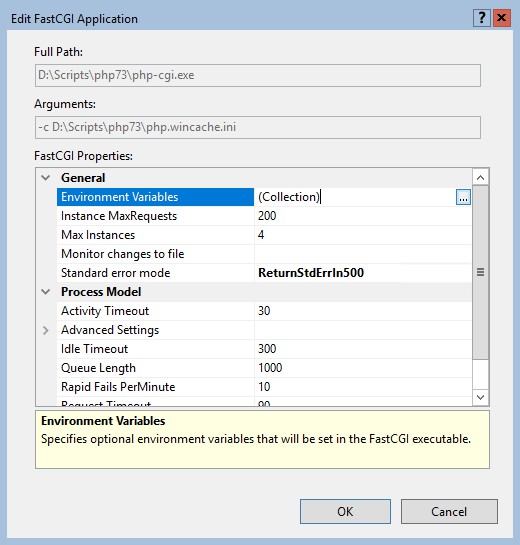Image resolution: width=520 pixels, height=545 pixels.
Task: Collapse the Process Model category
Action: [46, 292]
